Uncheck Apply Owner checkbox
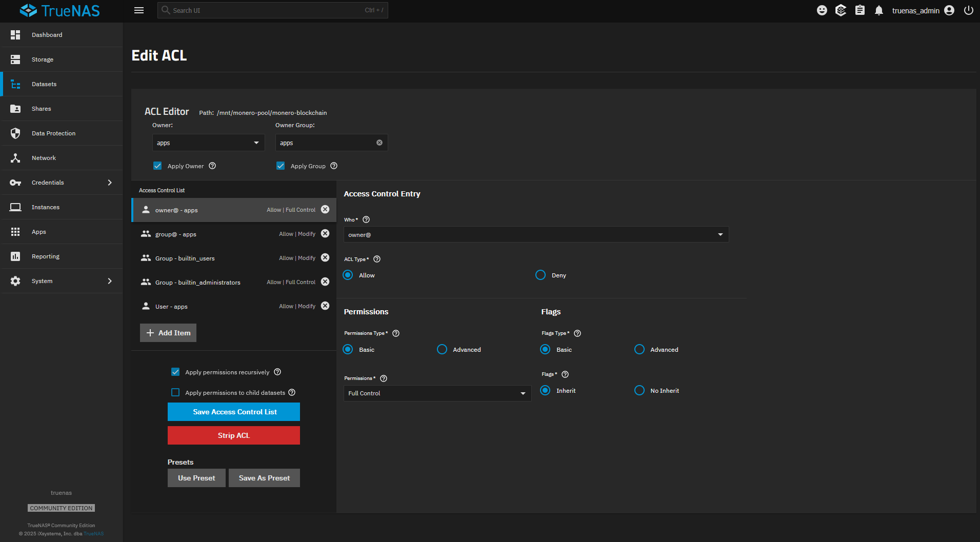 (157, 166)
